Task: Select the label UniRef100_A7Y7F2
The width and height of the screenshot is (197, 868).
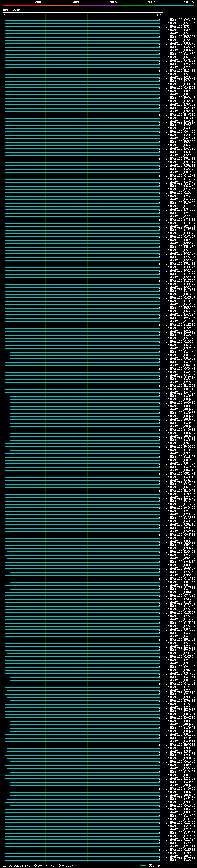Action: tap(180, 216)
